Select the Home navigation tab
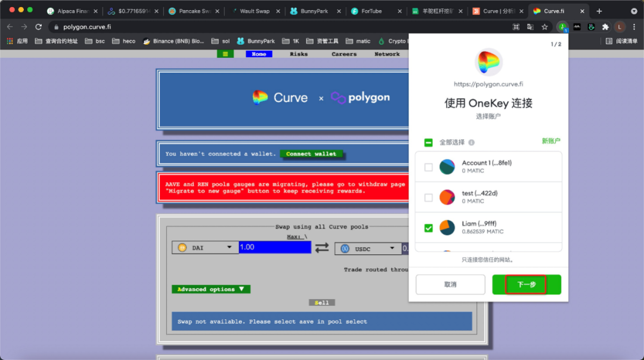The image size is (644, 360). (258, 54)
